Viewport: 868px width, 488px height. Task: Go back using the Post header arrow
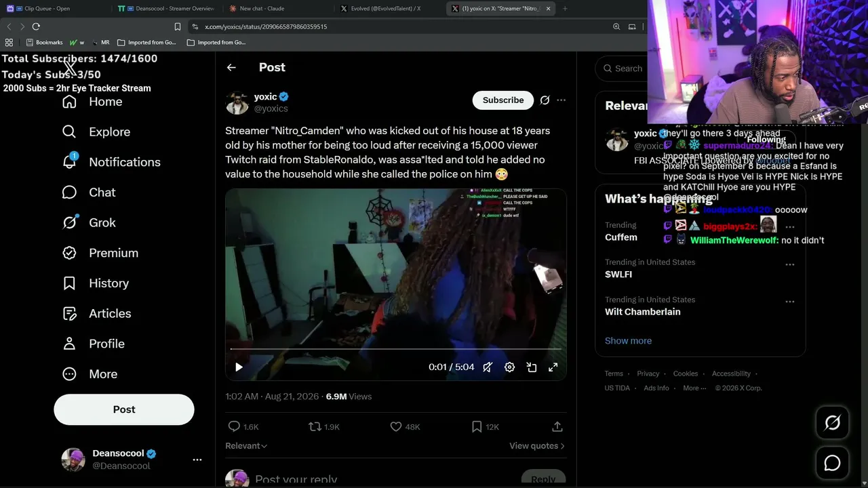tap(231, 67)
